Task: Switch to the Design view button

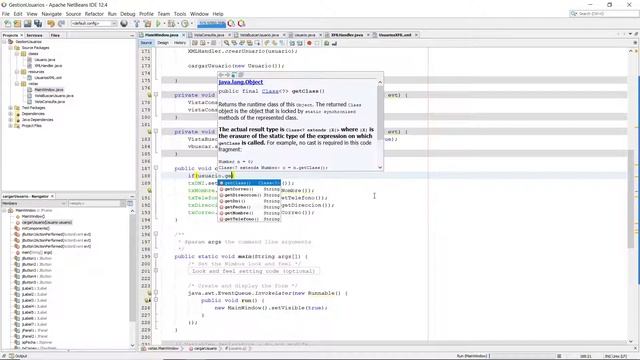Action: pyautogui.click(x=163, y=43)
